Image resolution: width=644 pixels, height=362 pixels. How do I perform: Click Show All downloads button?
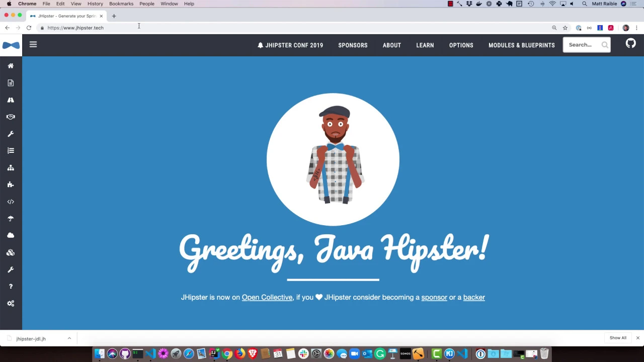pyautogui.click(x=618, y=338)
